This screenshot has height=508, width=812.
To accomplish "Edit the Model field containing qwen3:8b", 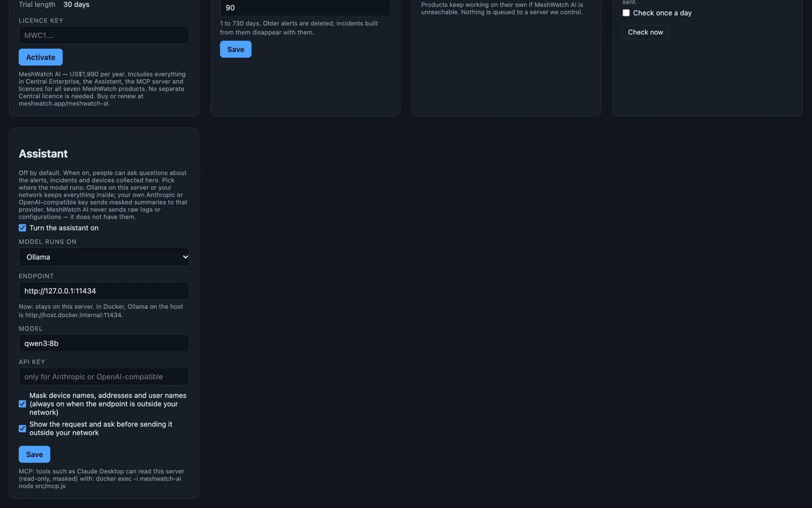I will (x=104, y=343).
